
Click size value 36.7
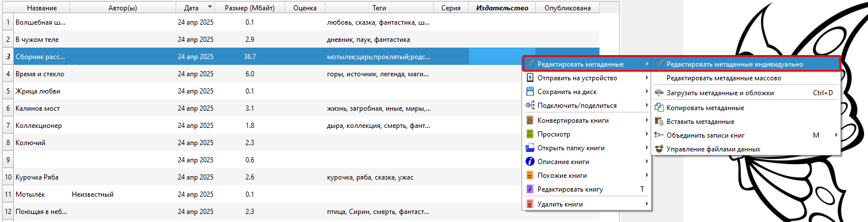click(250, 57)
